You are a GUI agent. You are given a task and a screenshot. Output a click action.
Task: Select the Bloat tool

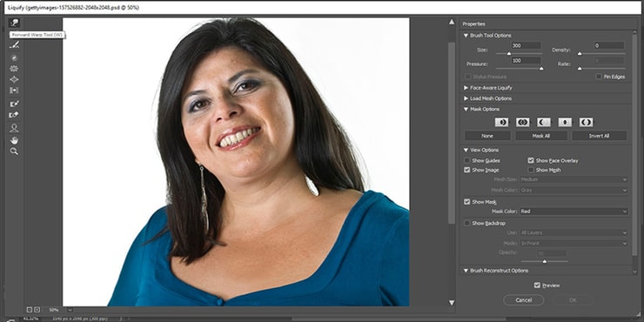click(14, 79)
